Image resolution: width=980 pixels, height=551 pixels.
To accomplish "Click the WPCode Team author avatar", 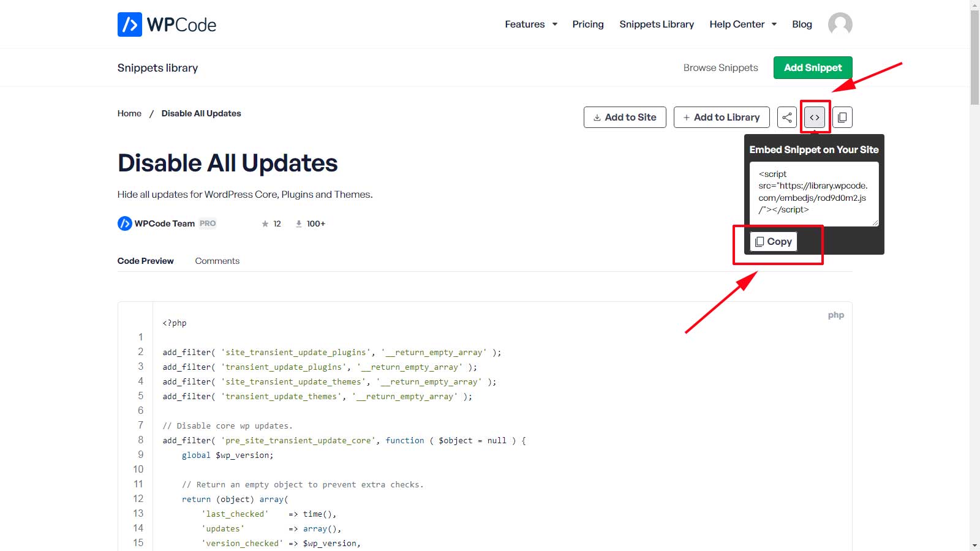I will pos(124,223).
